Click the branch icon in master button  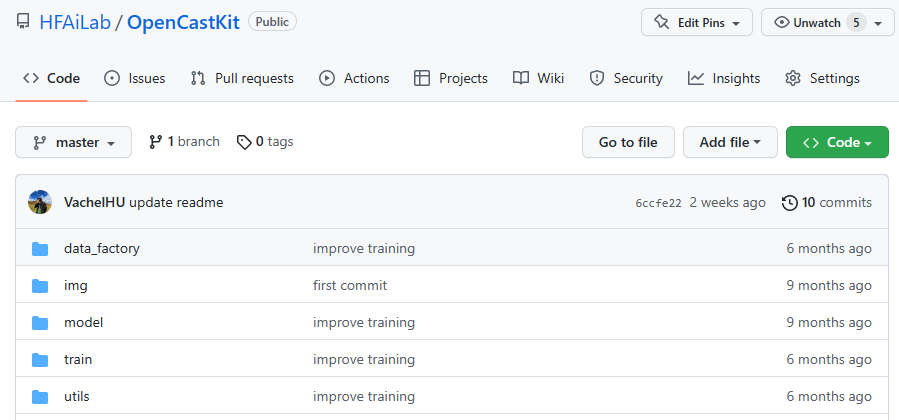point(40,142)
